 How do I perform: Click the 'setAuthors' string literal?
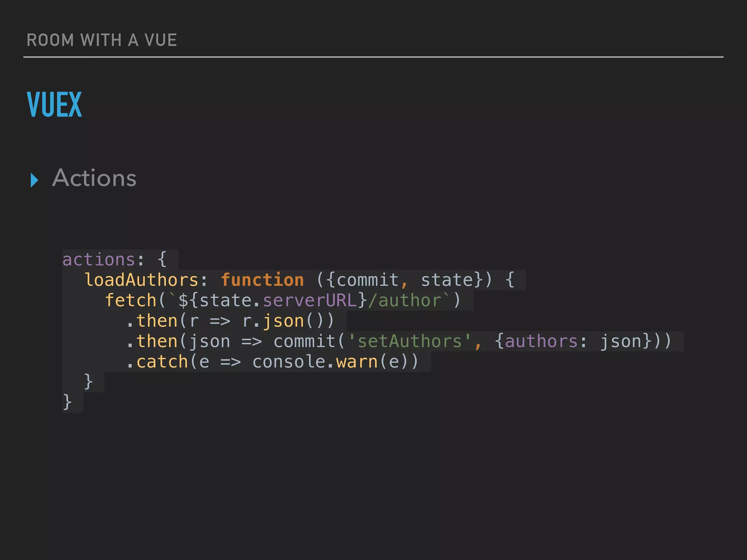(409, 341)
